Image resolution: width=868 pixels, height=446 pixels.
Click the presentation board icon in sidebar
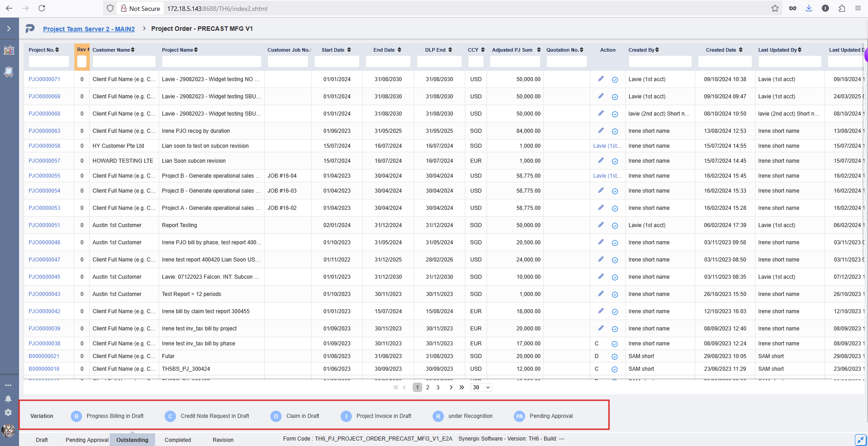(x=9, y=72)
